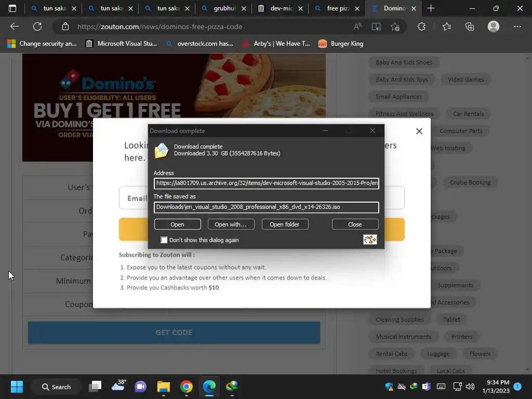Open Edge Settings and more menu
532x399 pixels.
(517, 26)
